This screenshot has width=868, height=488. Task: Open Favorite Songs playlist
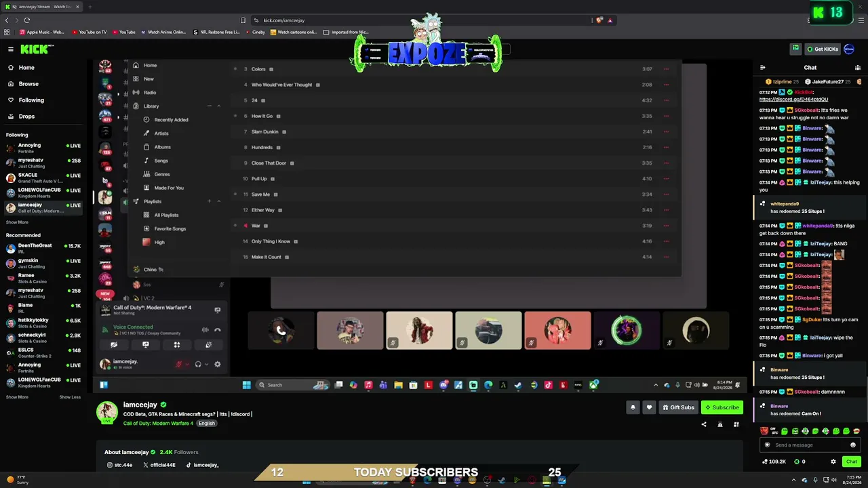coord(170,228)
